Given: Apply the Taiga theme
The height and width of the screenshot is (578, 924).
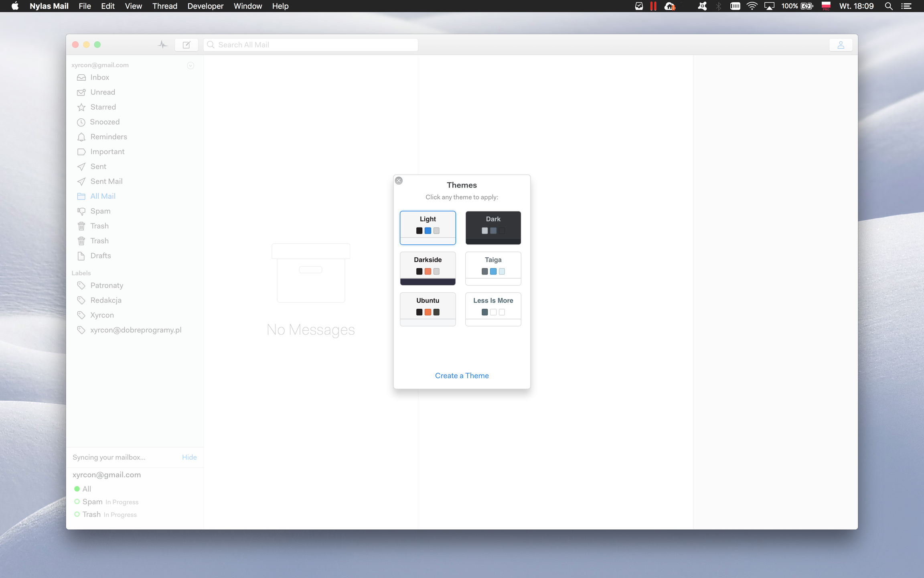Looking at the screenshot, I should (x=493, y=268).
